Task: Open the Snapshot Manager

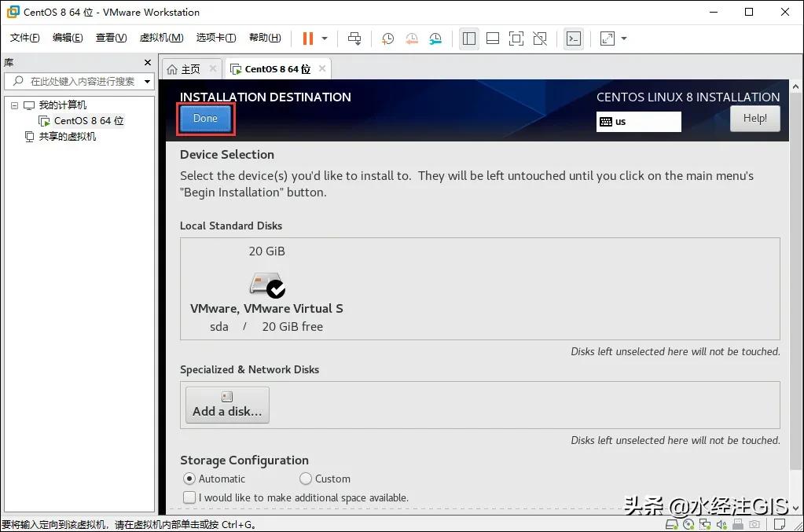Action: [x=435, y=38]
